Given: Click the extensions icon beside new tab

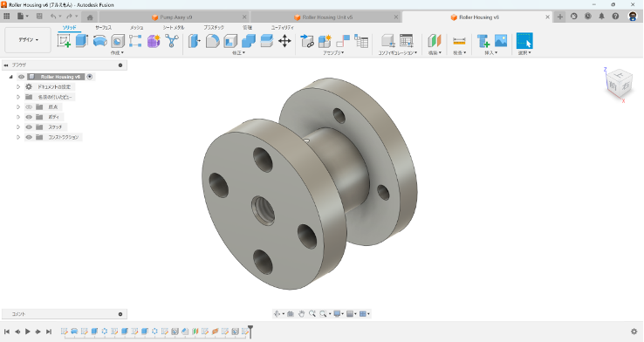Looking at the screenshot, I should tap(574, 17).
